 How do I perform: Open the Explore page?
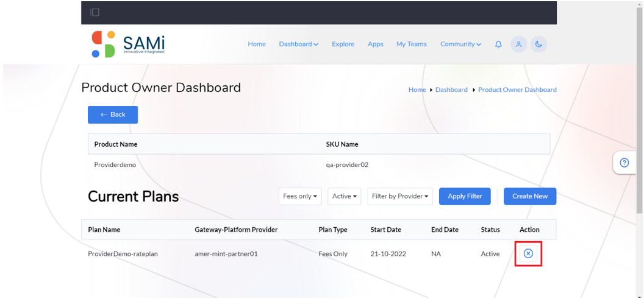[x=343, y=44]
